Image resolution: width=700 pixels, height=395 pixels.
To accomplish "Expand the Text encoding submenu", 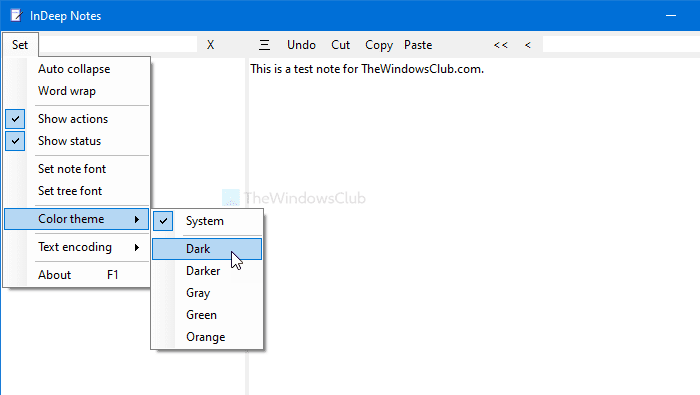I will coord(77,247).
